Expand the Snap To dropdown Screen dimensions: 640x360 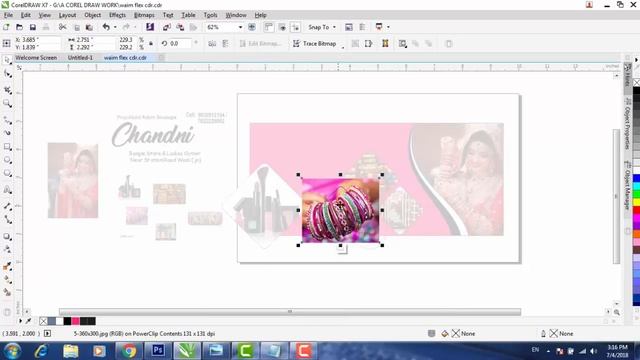tap(334, 27)
